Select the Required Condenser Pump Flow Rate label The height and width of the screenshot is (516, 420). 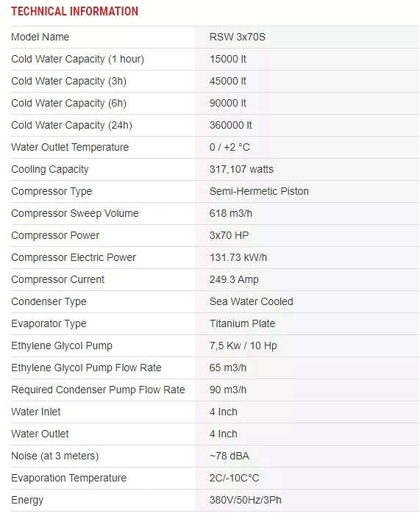click(x=98, y=390)
